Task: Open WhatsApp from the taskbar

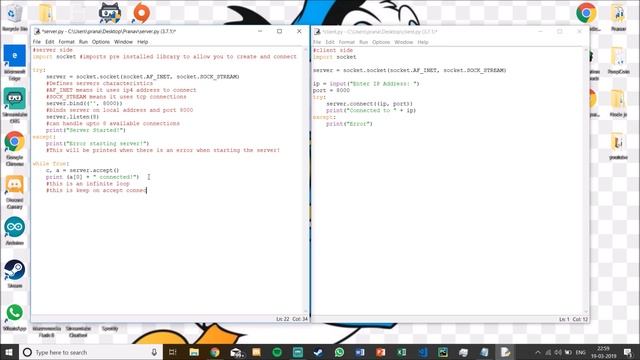Action: [x=339, y=352]
